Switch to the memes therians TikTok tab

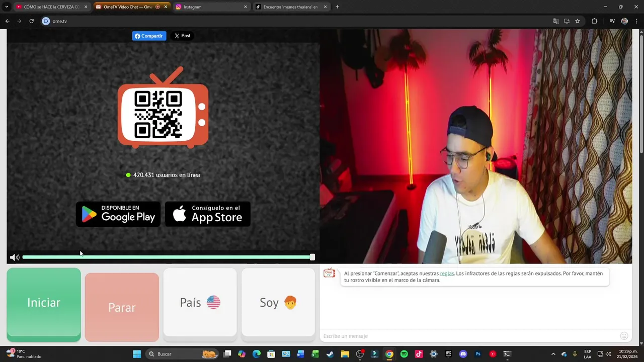point(291,7)
